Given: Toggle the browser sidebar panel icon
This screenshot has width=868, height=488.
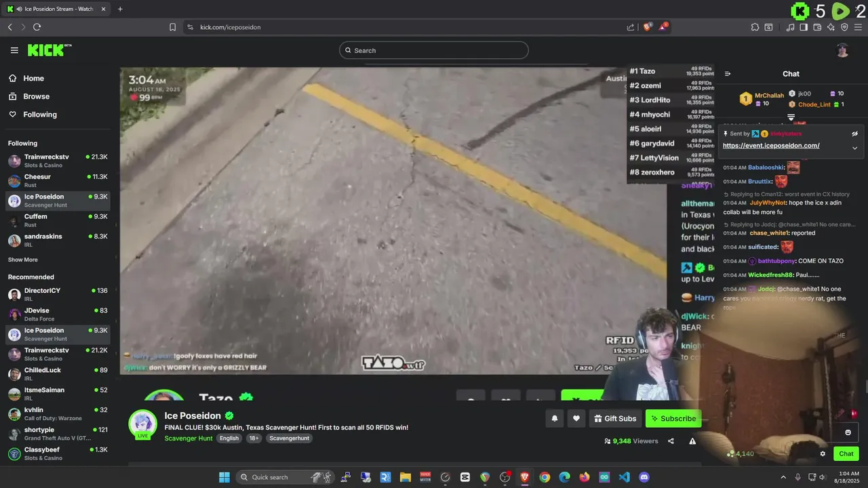Looking at the screenshot, I should (804, 27).
